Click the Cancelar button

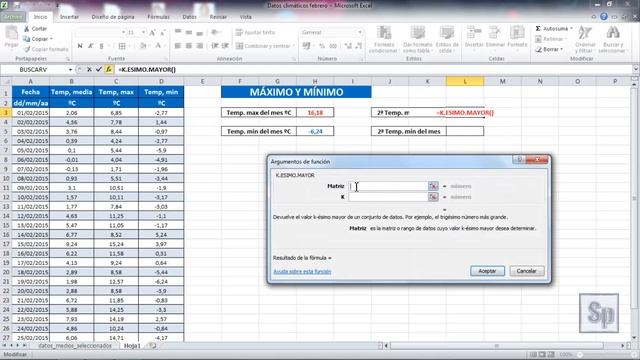tap(527, 271)
